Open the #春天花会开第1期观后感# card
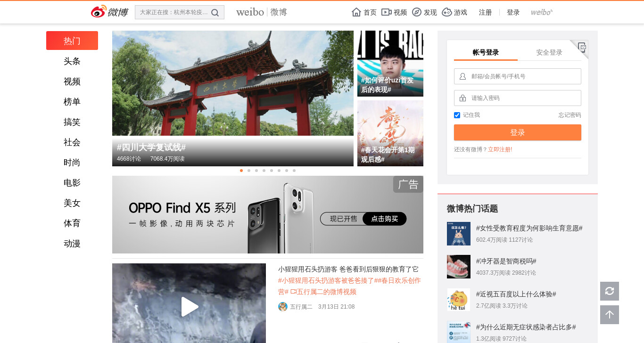 [390, 133]
